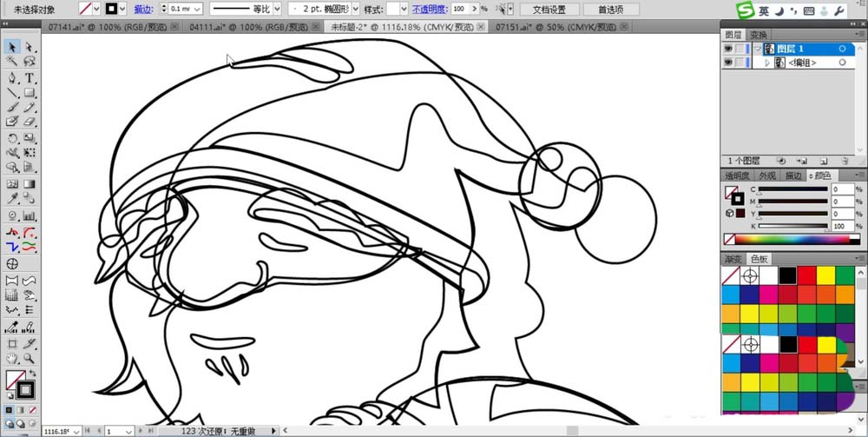
Task: Switch to the 07151.ai document tab
Action: tap(556, 27)
